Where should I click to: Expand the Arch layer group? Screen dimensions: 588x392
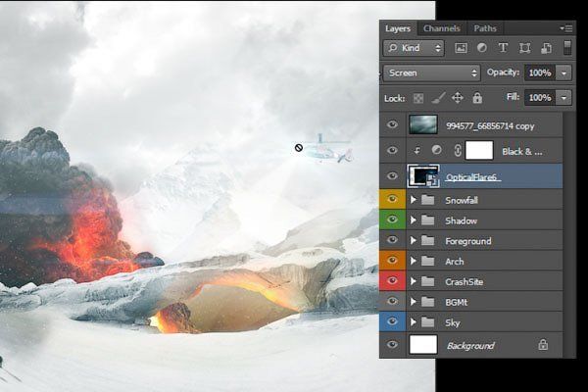(414, 261)
